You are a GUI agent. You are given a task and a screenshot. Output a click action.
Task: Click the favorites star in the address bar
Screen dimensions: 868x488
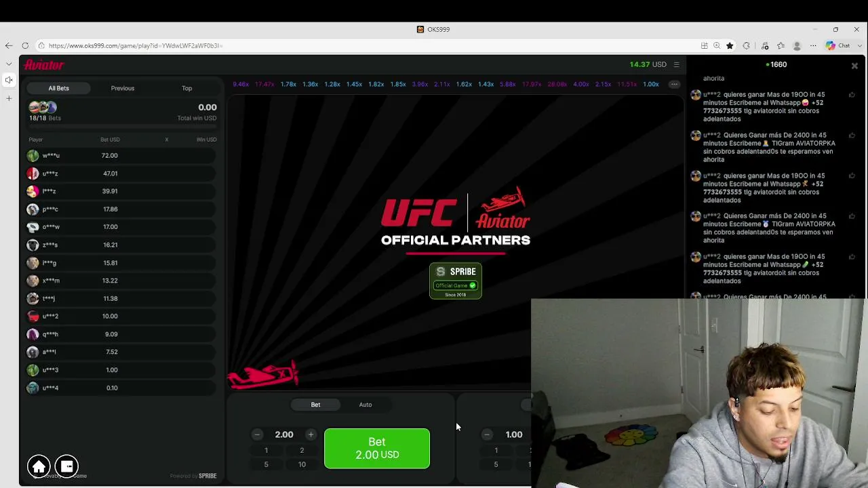click(730, 45)
